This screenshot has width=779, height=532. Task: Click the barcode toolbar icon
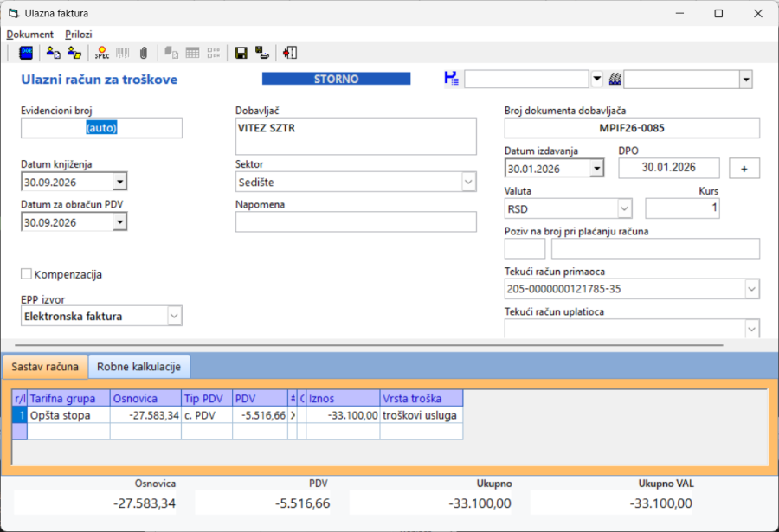(x=123, y=53)
